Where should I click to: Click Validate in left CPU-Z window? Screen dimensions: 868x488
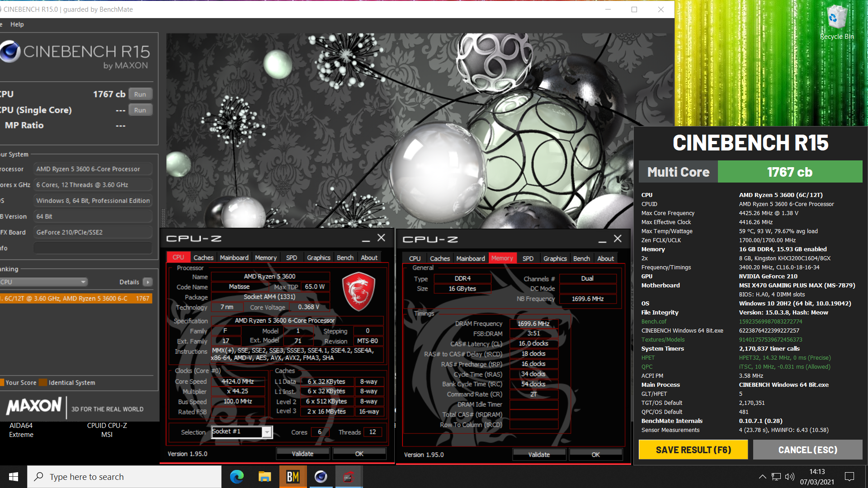[303, 454]
